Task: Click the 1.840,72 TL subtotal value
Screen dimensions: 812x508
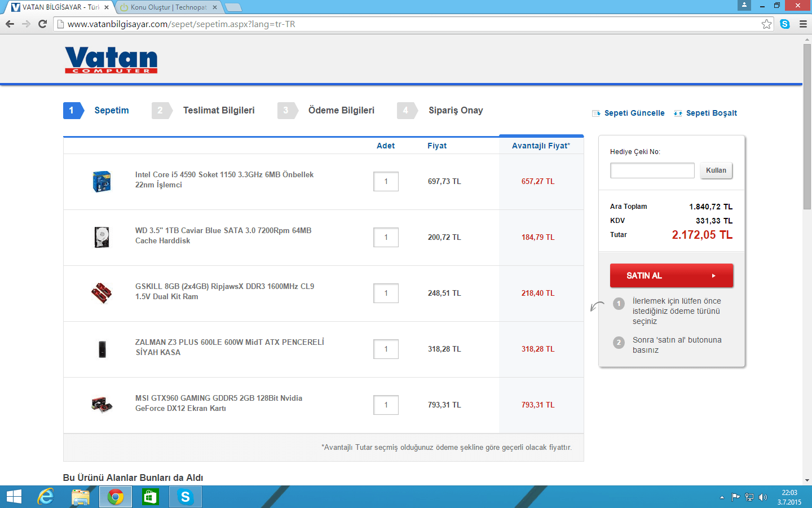Action: tap(710, 207)
